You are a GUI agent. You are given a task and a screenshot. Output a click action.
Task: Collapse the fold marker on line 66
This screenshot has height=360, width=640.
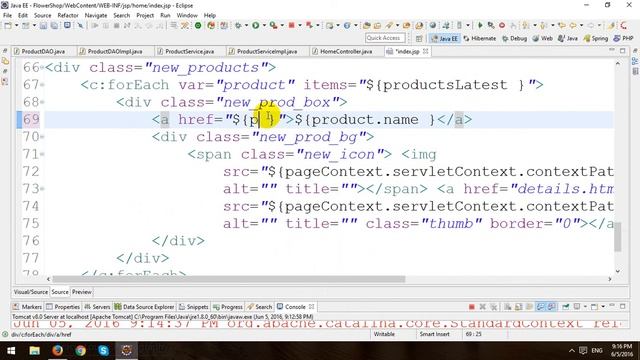[x=42, y=68]
